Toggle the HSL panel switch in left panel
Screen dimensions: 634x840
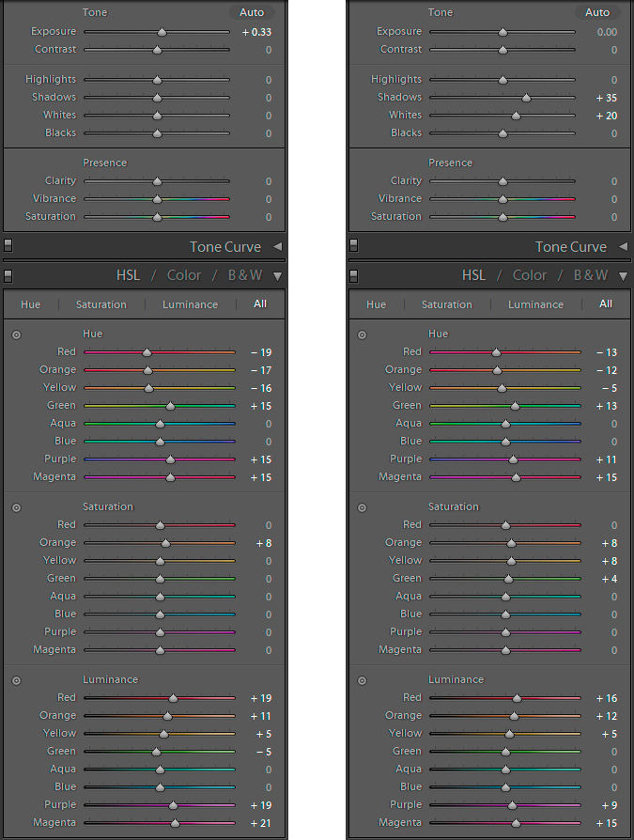(x=8, y=275)
